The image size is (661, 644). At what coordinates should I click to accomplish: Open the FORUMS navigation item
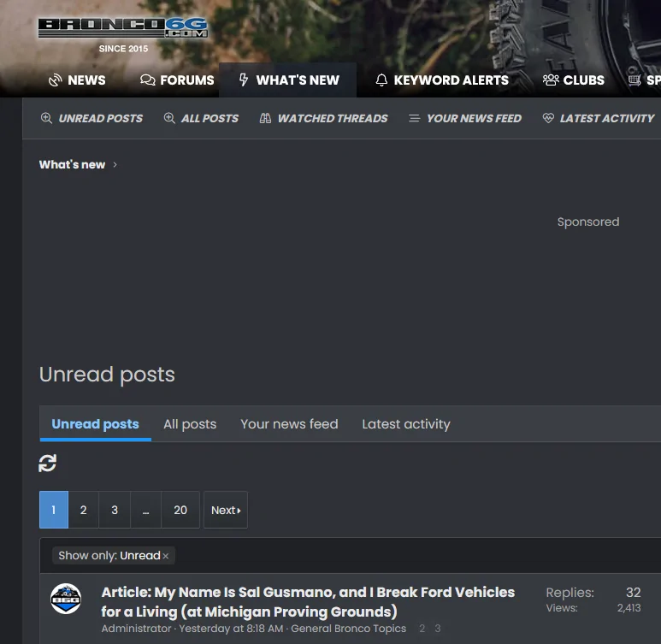(177, 80)
